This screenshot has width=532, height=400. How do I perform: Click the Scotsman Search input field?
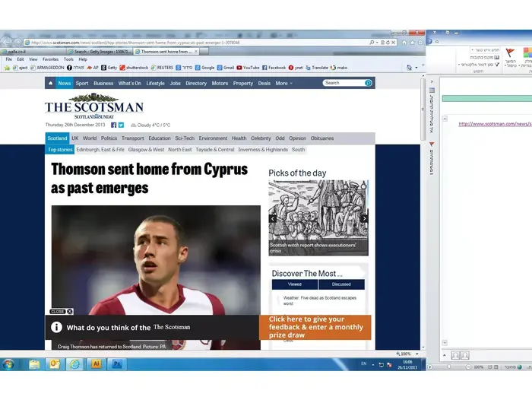[x=344, y=83]
